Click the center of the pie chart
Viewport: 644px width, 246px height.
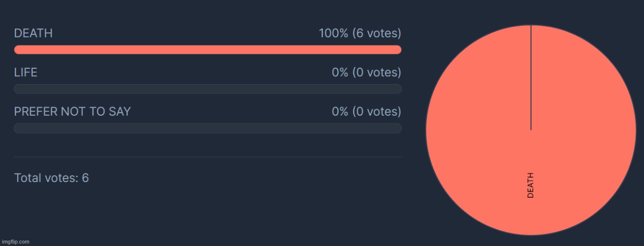point(531,130)
